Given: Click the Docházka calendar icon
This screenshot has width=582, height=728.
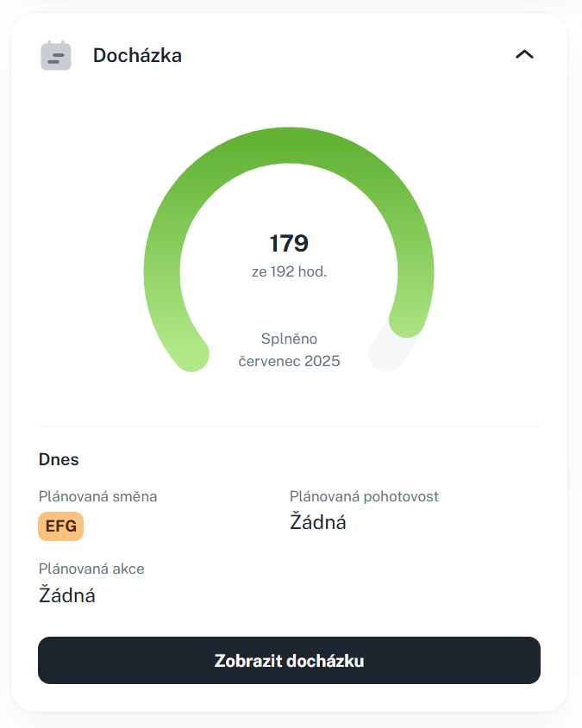Looking at the screenshot, I should [56, 55].
